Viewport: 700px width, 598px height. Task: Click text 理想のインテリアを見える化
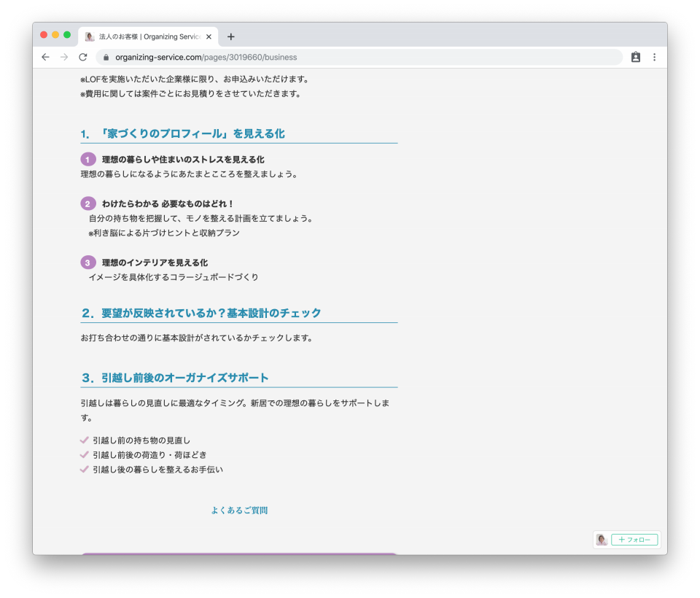point(155,263)
